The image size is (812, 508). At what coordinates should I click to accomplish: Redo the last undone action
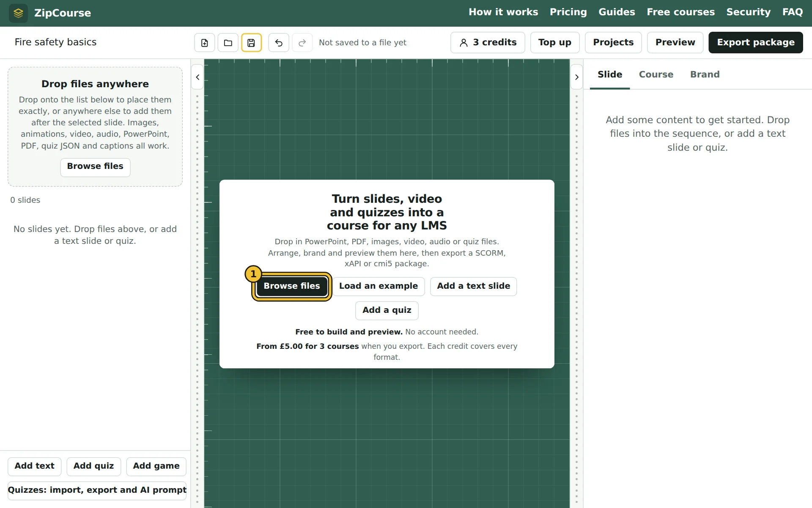[302, 43]
